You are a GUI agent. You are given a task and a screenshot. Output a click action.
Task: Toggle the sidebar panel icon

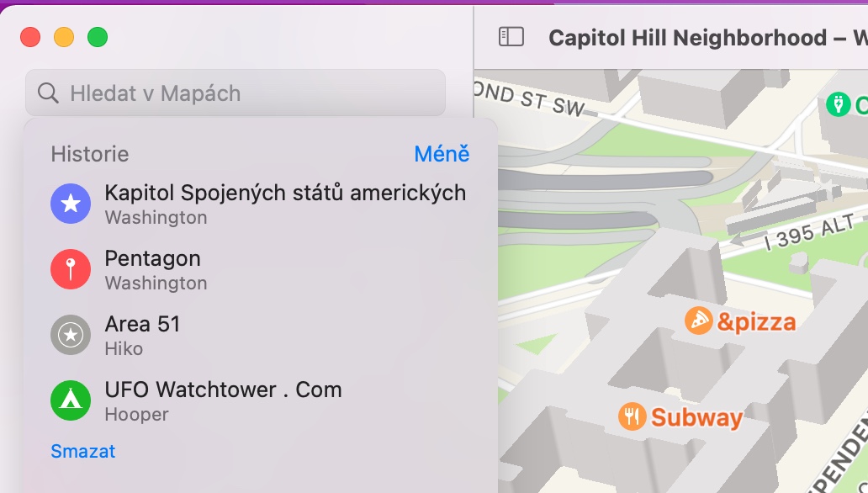click(511, 37)
